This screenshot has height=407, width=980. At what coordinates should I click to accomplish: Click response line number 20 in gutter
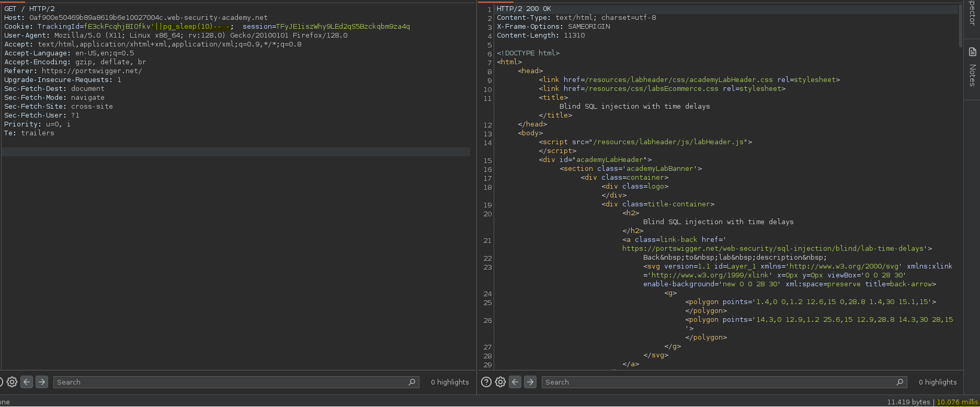click(x=487, y=214)
